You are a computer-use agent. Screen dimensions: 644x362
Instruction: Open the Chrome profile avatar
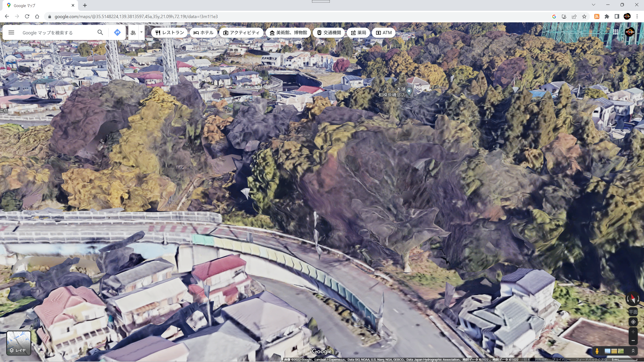point(627,17)
